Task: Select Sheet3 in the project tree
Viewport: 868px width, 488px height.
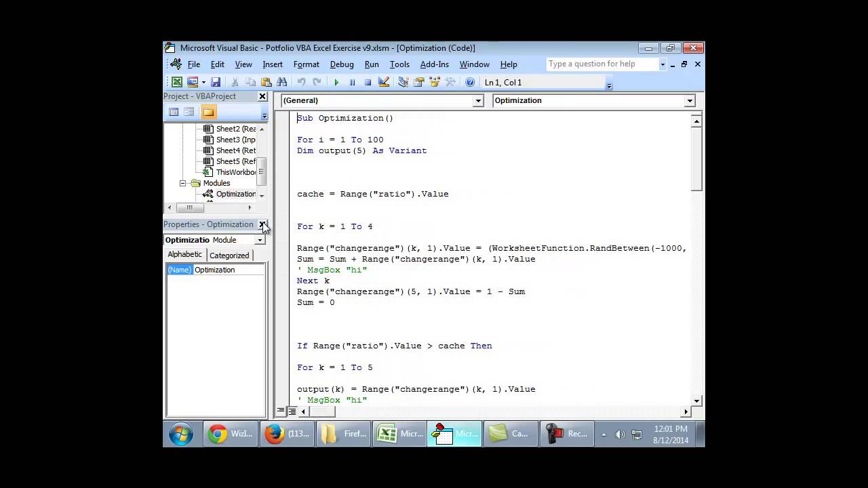Action: 235,140
